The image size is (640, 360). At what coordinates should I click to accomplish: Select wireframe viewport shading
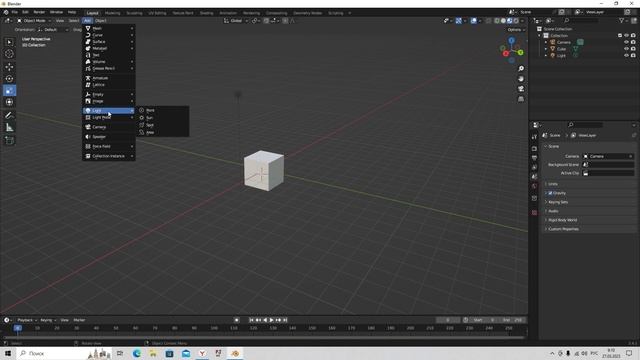[x=497, y=21]
